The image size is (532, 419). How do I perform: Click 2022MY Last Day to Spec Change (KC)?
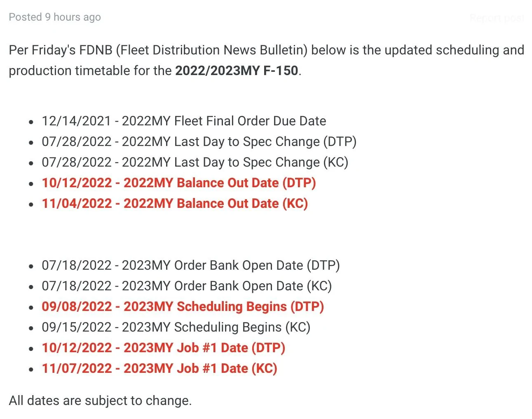pyautogui.click(x=195, y=162)
